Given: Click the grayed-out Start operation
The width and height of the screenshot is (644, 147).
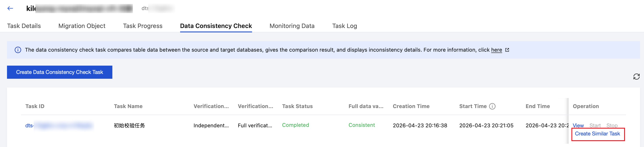Looking at the screenshot, I should 595,126.
